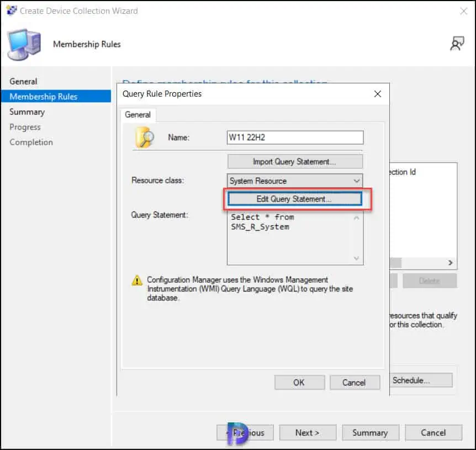Click the wizard icon in the title bar
Screen dimensions: 476x450
pyautogui.click(x=12, y=10)
